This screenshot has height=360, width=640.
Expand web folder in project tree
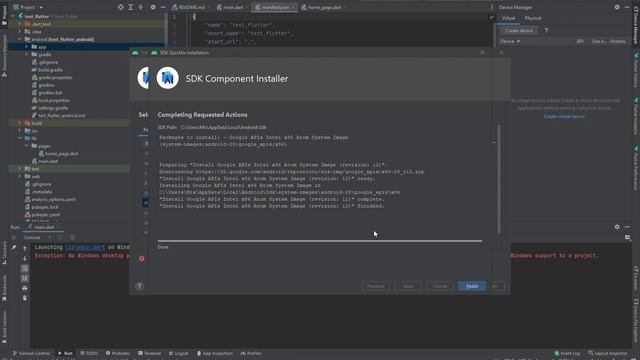point(19,176)
